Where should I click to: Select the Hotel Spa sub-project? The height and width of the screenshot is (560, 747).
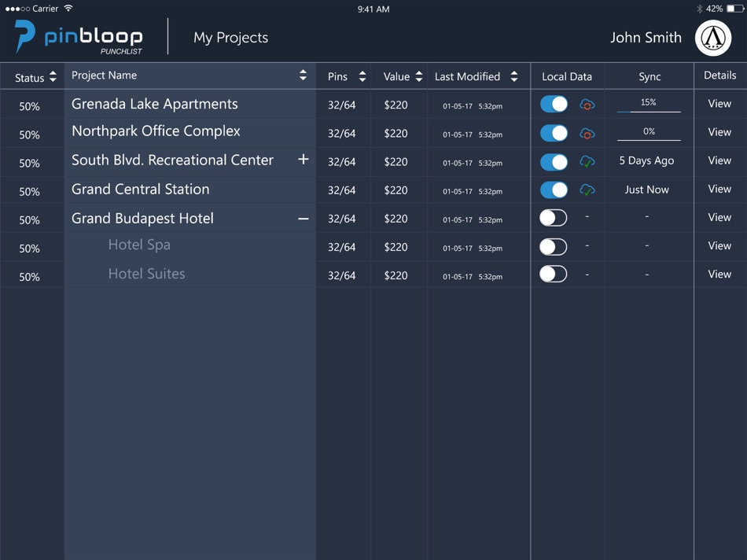click(x=139, y=245)
